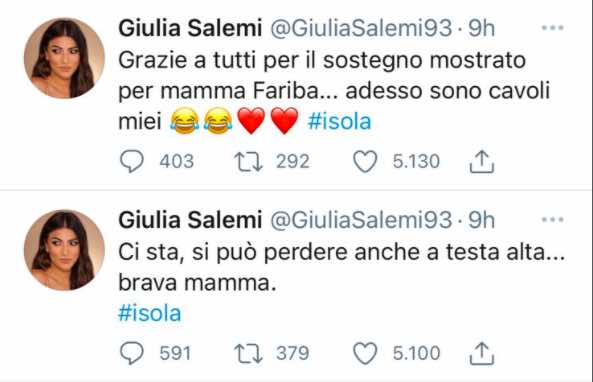This screenshot has width=593, height=382.
Task: Open more options on second tweet
Action: click(x=553, y=219)
